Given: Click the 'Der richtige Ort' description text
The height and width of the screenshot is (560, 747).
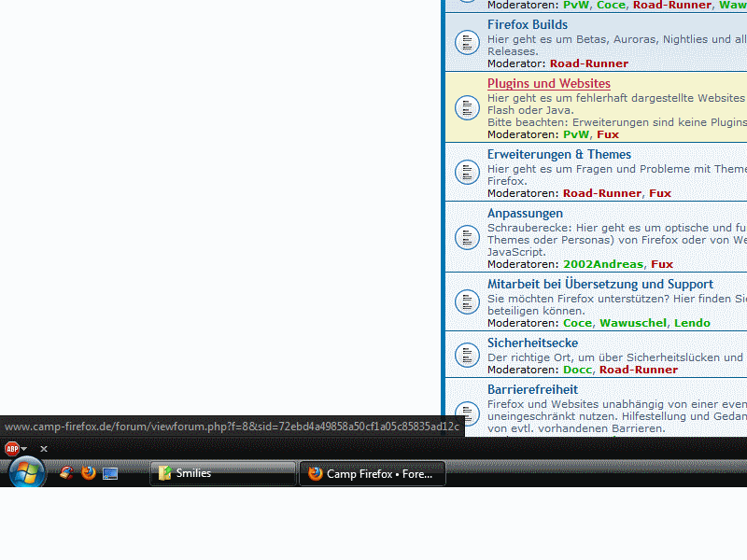Looking at the screenshot, I should coord(615,357).
